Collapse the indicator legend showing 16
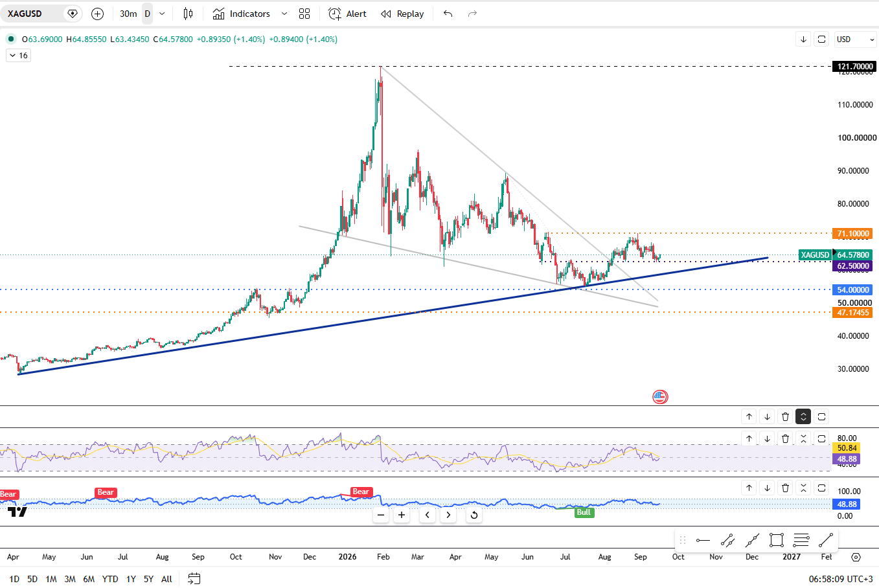Image resolution: width=879 pixels, height=588 pixels. click(18, 56)
